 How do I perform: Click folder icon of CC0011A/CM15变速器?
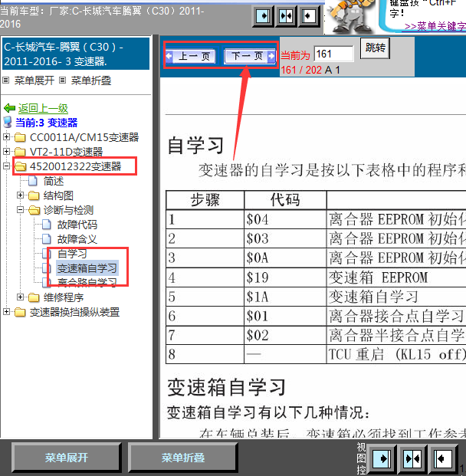coord(21,137)
